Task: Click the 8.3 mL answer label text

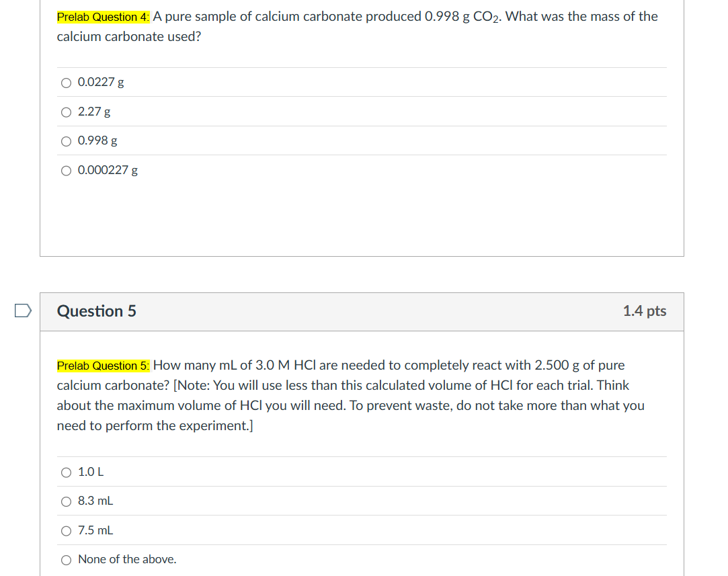Action: click(95, 501)
